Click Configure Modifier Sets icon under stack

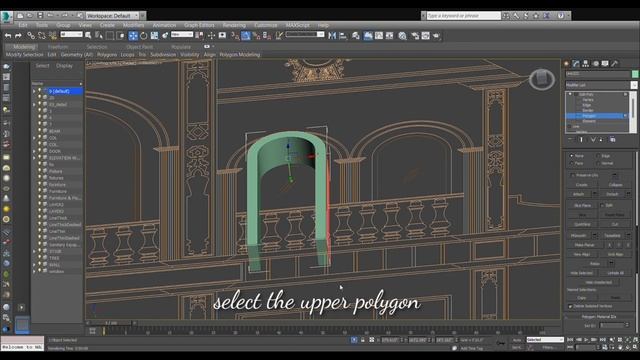coord(613,140)
